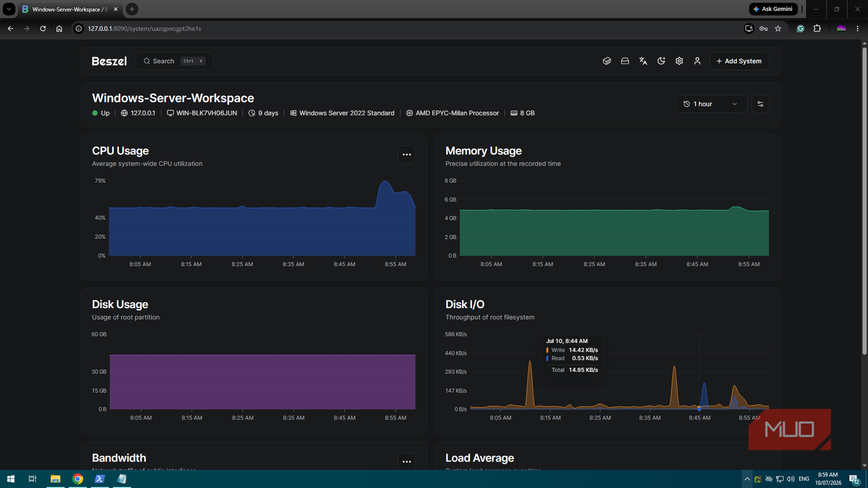
Task: Click the 127.0.0.1 host address text
Action: tap(143, 113)
